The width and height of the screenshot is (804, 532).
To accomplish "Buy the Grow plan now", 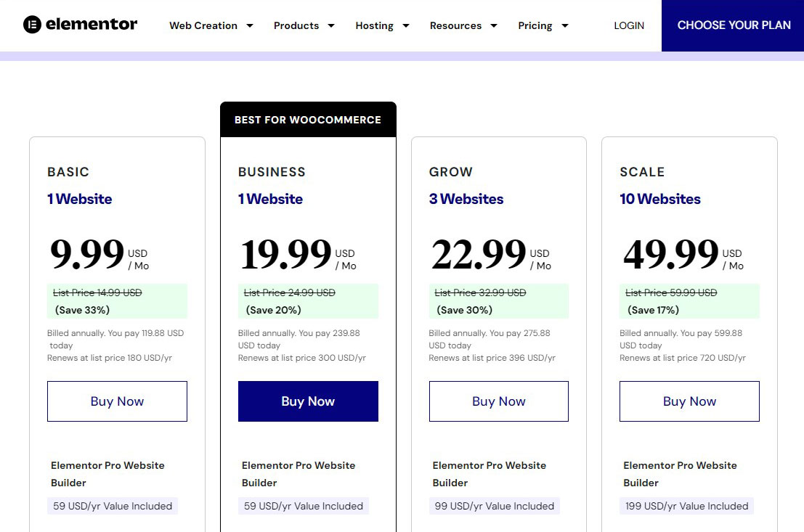I will click(x=499, y=401).
